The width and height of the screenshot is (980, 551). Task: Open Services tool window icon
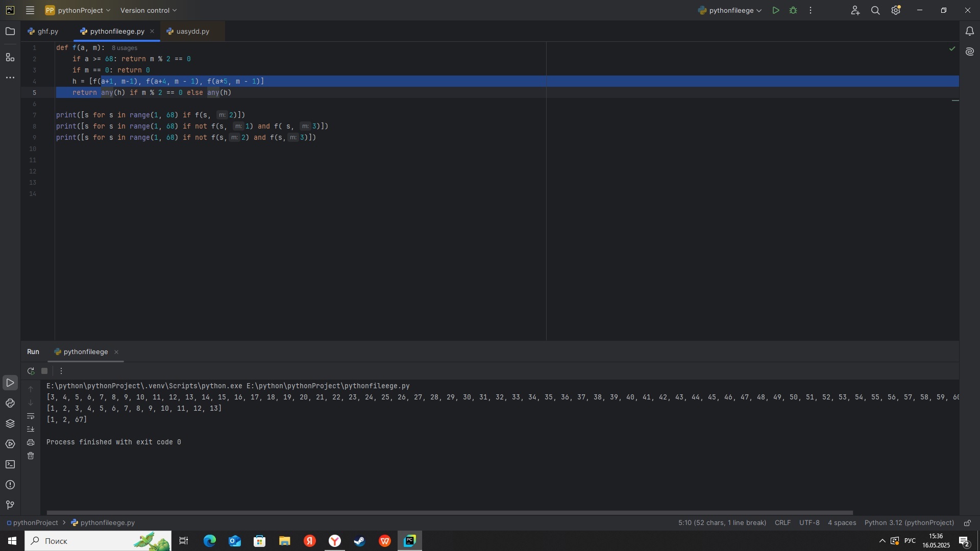tap(10, 444)
